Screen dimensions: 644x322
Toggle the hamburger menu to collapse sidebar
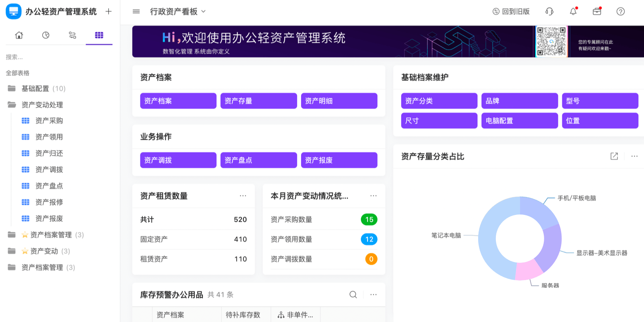point(136,11)
